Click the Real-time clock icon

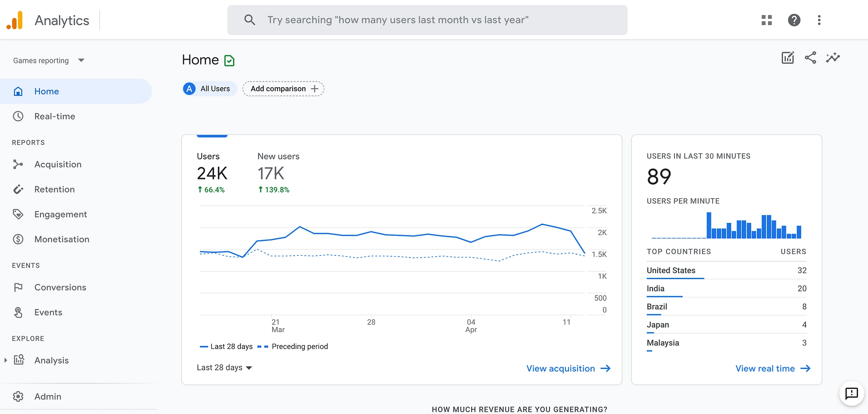point(18,116)
